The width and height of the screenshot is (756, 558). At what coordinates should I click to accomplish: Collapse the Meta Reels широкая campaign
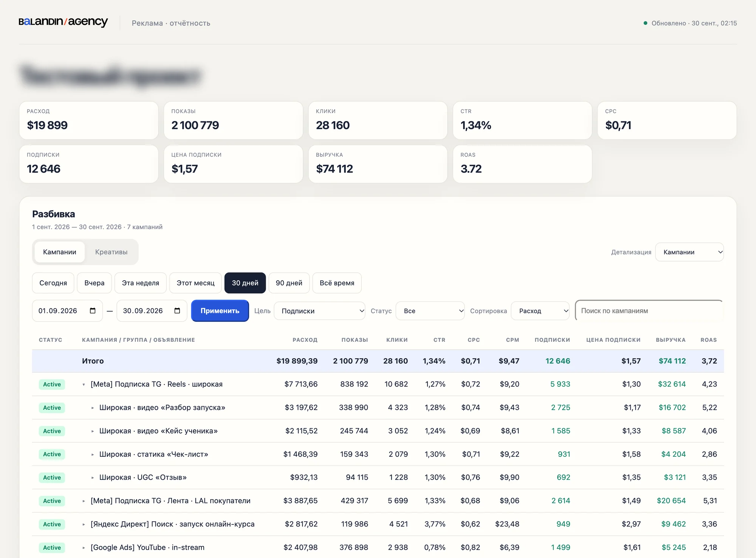pyautogui.click(x=84, y=384)
